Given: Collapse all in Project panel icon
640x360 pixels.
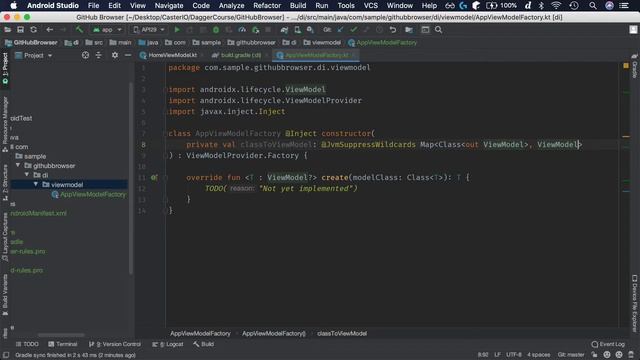Looking at the screenshot, I should coord(98,55).
